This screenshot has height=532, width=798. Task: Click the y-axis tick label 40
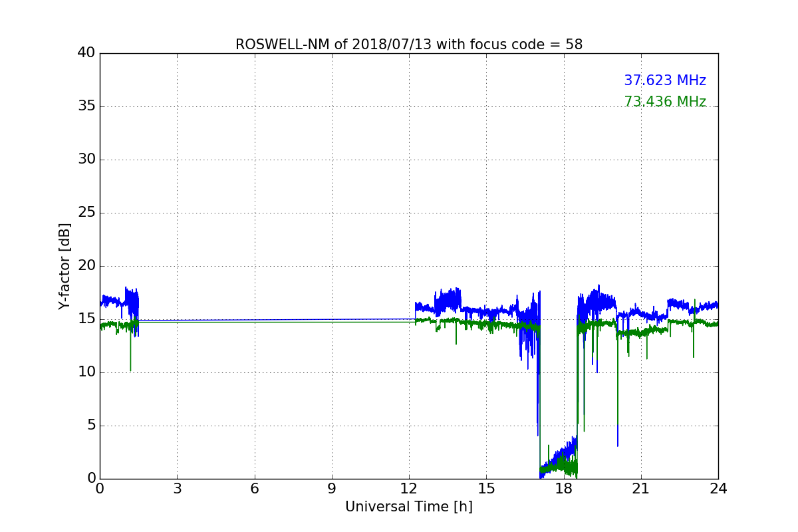(86, 53)
